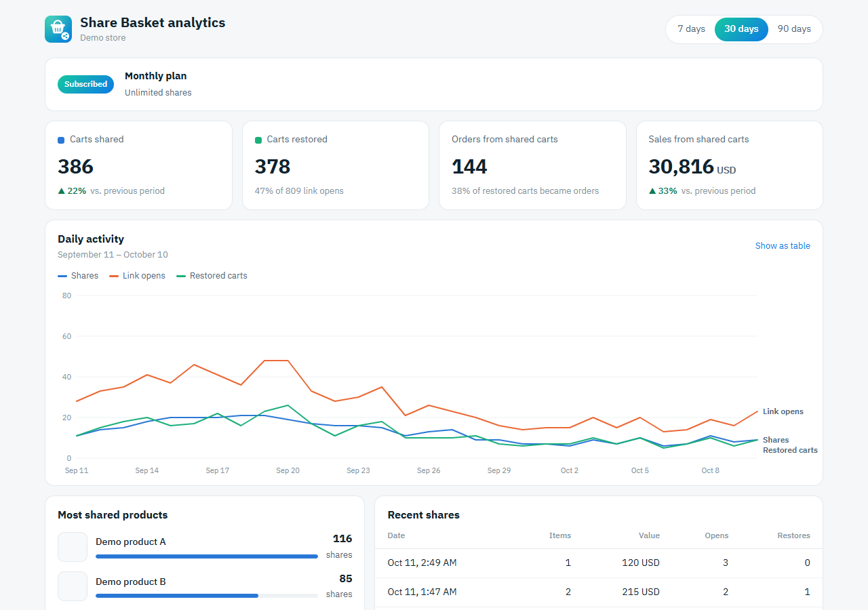Click the 120 USD value cell
The height and width of the screenshot is (610, 868).
point(641,563)
